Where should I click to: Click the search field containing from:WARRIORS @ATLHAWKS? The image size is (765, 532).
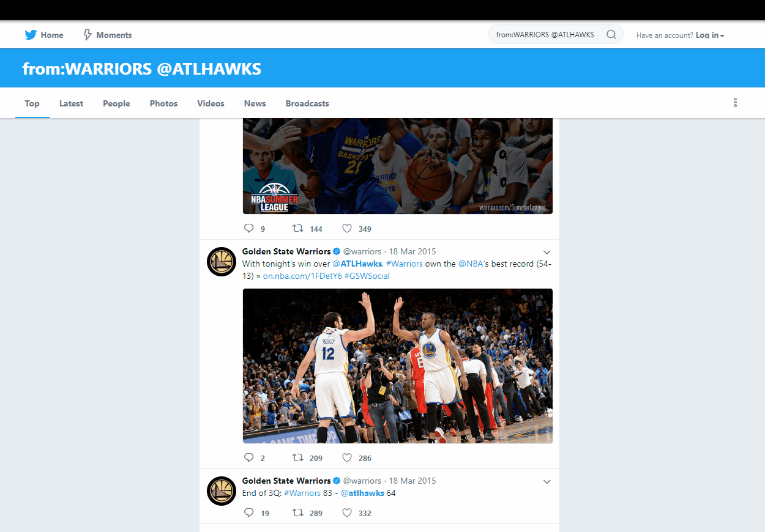556,35
